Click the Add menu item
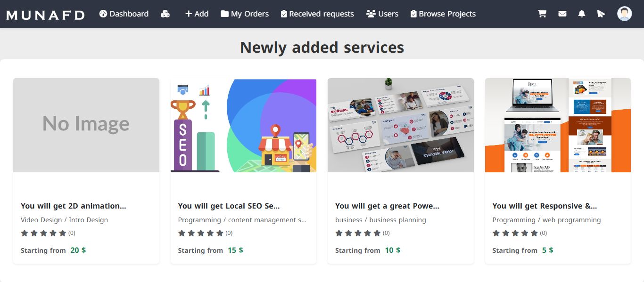 coord(197,14)
